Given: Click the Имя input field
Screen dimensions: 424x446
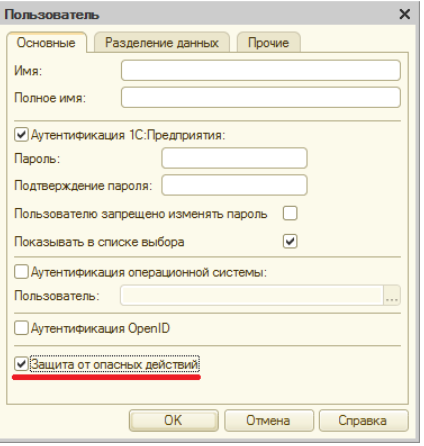Looking at the screenshot, I should coord(261,70).
